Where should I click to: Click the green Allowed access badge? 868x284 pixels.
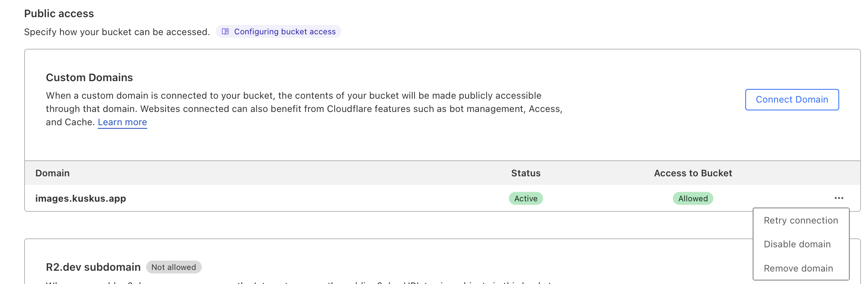[693, 199]
